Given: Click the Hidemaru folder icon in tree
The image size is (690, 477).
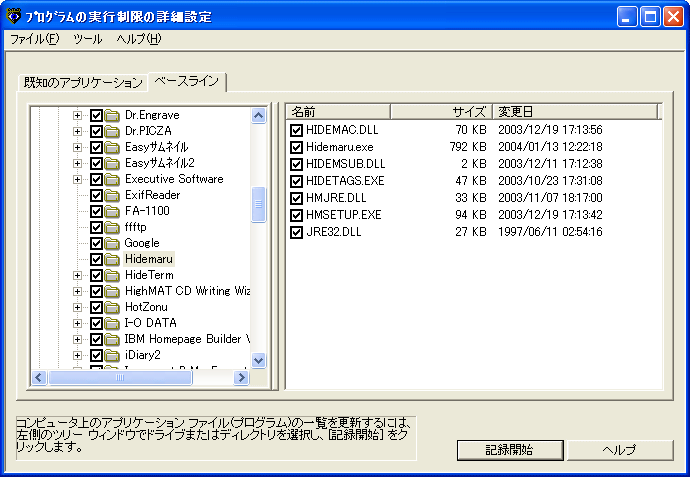Looking at the screenshot, I should 112,259.
